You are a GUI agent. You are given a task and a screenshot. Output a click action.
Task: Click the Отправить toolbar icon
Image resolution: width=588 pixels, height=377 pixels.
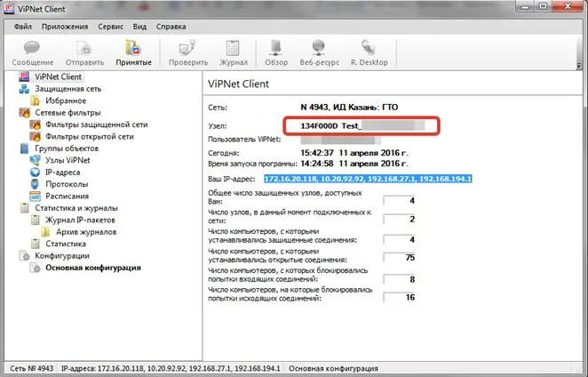click(x=84, y=48)
